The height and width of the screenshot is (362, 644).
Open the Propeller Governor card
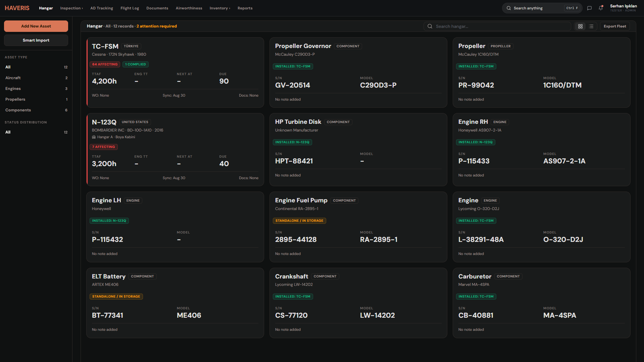358,72
